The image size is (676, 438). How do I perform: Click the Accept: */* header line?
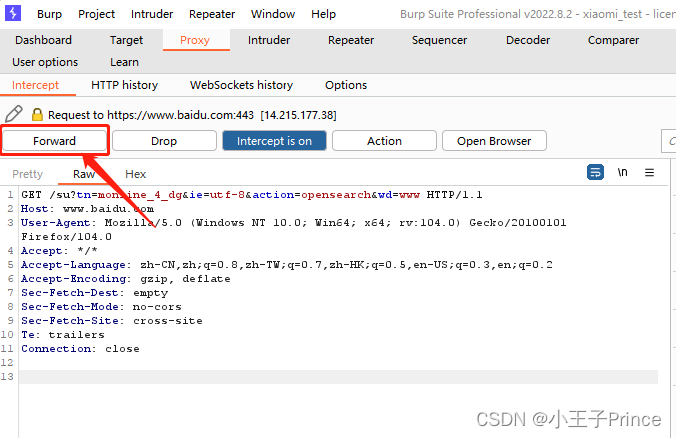pos(59,250)
